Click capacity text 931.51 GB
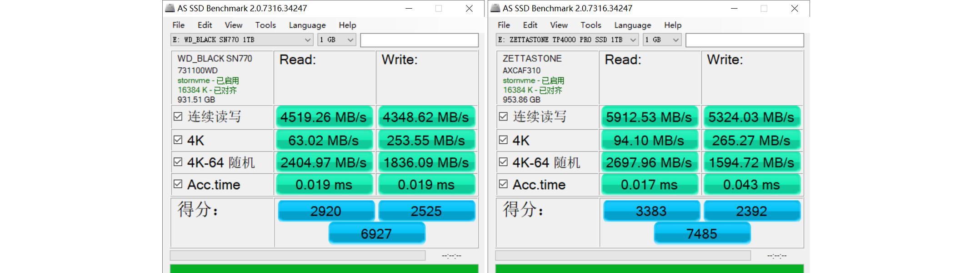 [196, 100]
